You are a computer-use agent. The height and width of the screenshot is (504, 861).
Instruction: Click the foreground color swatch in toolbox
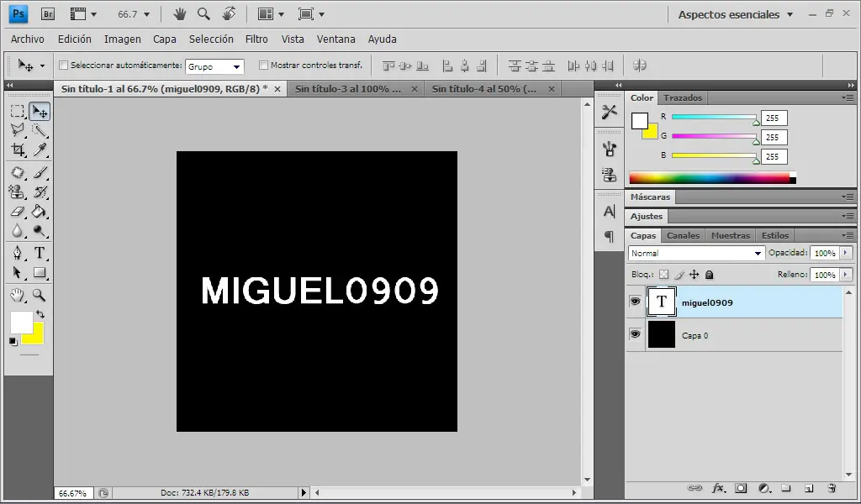pos(20,321)
